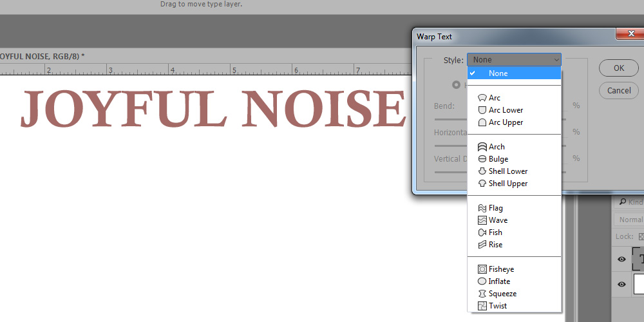644x322 pixels.
Task: Select the Horizontal orientation radio button
Action: tap(456, 85)
